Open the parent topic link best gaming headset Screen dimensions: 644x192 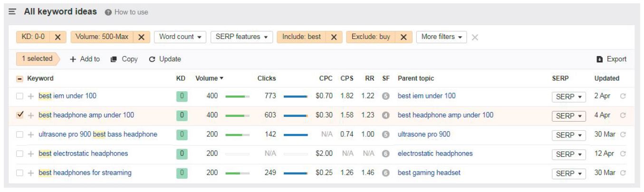coord(429,173)
